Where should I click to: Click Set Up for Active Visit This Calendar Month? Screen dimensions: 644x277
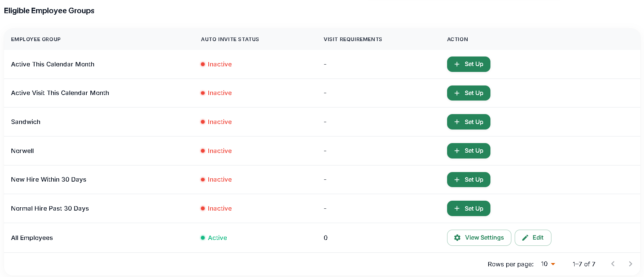[468, 93]
